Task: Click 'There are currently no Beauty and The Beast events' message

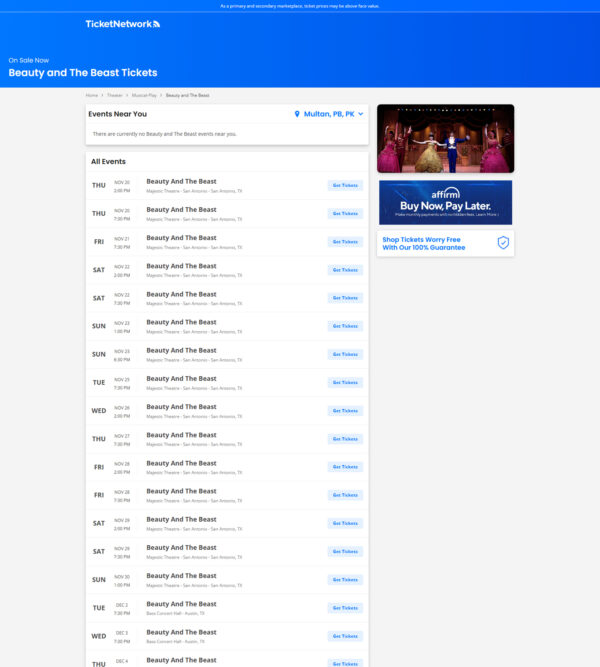Action: pyautogui.click(x=165, y=134)
